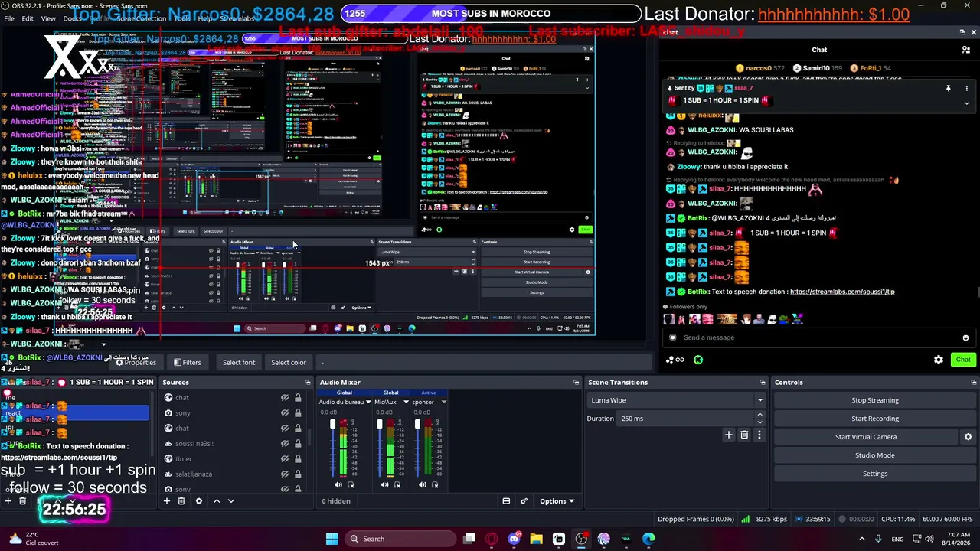Toggle the lock on the soussi na3s ! source
The image size is (980, 551).
click(x=298, y=444)
